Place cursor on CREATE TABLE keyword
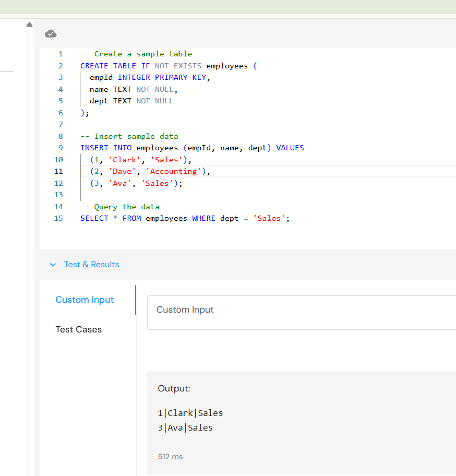 tap(109, 66)
